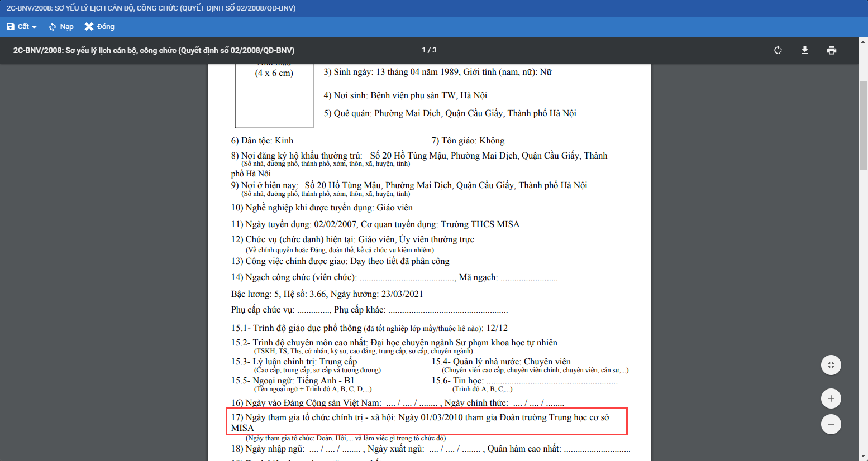Expand the Cất dropdown arrow

click(x=35, y=27)
